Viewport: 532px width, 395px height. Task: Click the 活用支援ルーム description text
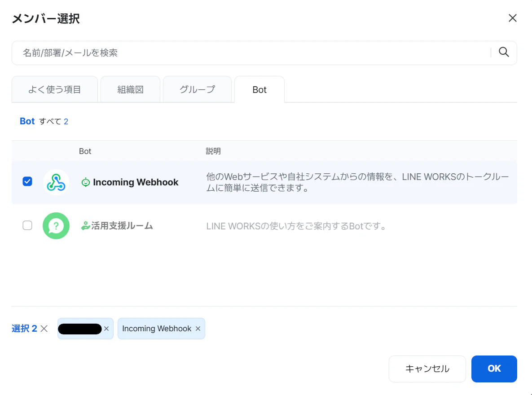(x=297, y=226)
